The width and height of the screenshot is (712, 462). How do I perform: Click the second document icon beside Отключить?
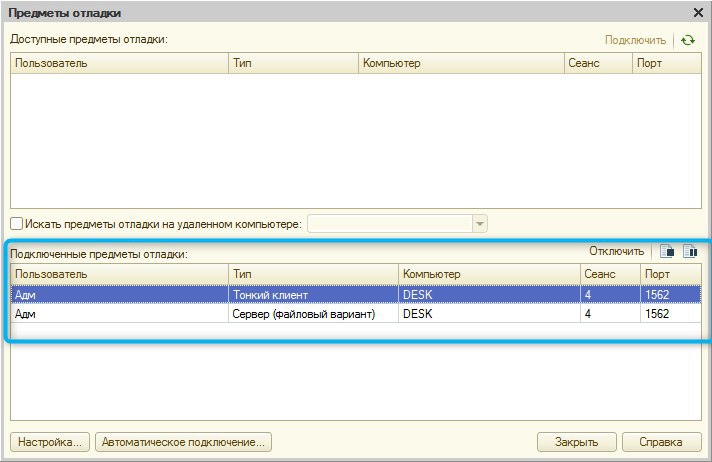690,251
